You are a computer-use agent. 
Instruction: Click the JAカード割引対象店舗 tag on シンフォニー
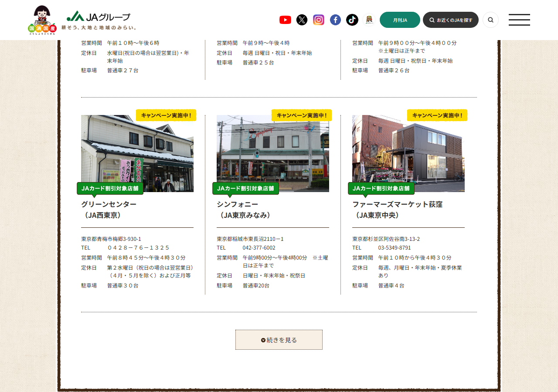pyautogui.click(x=246, y=188)
